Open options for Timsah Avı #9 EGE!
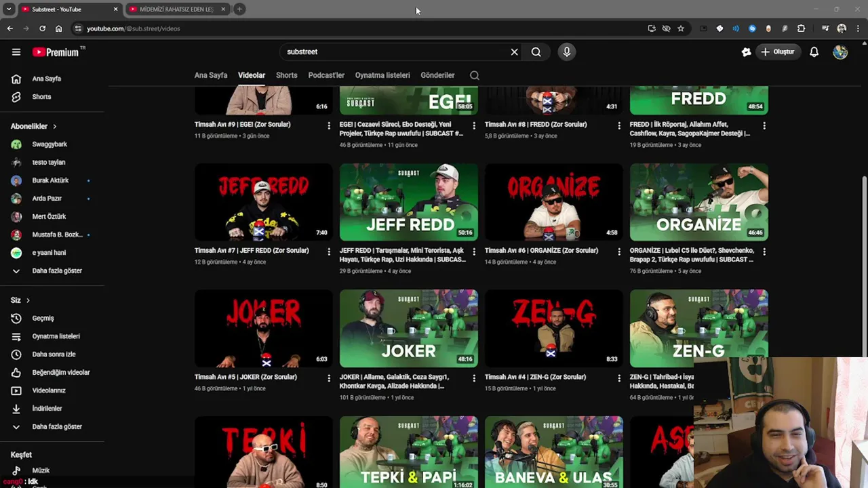Viewport: 868px width, 488px height. pos(329,125)
